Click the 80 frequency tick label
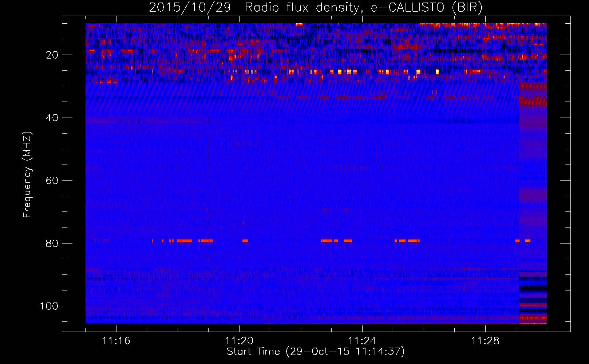 tap(52, 244)
